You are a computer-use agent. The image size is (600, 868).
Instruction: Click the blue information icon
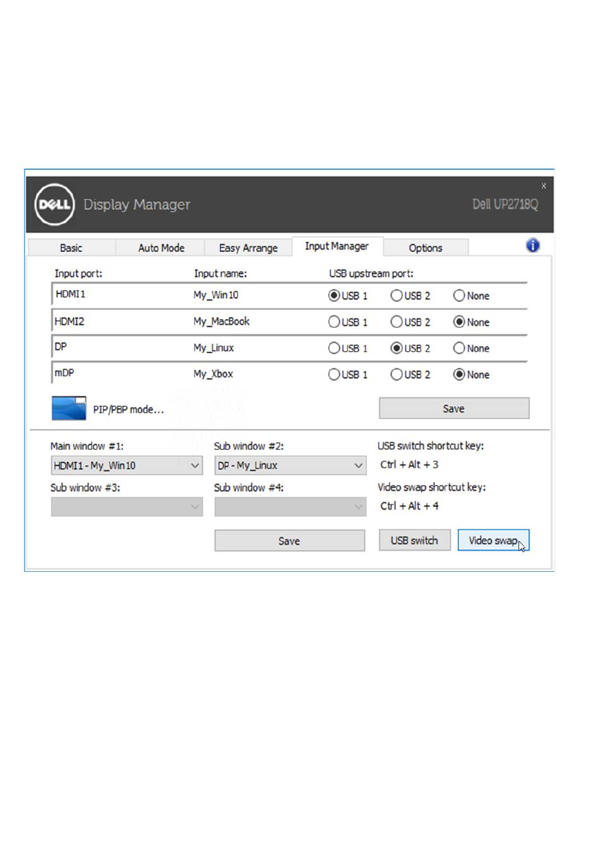click(532, 245)
